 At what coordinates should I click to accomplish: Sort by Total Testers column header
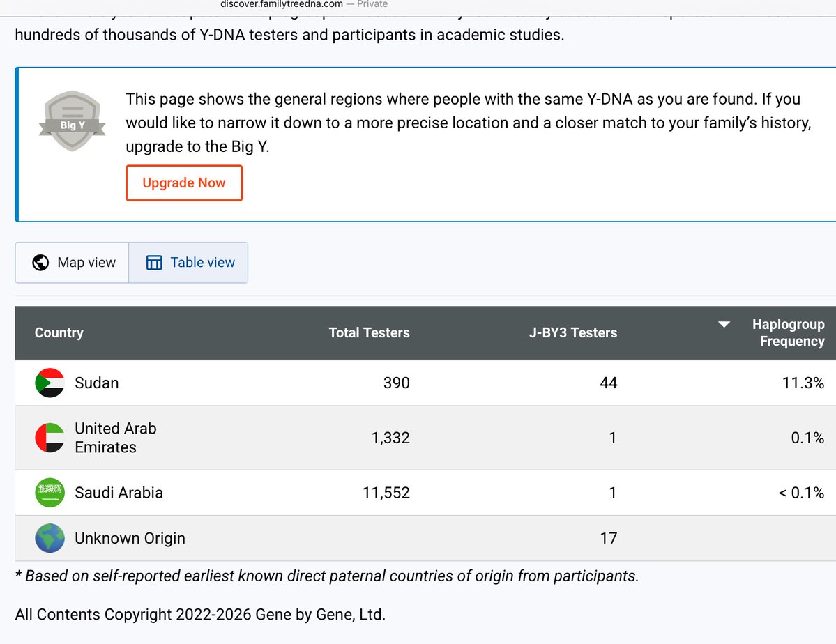pos(369,332)
